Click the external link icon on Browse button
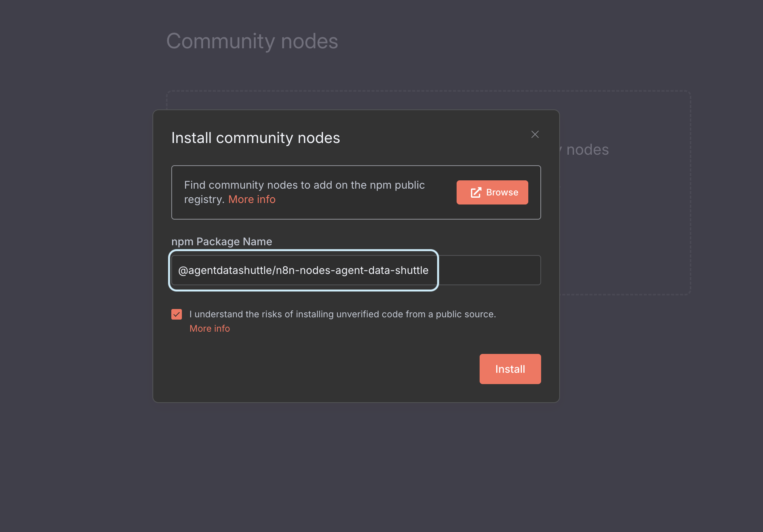The image size is (763, 532). [x=476, y=192]
